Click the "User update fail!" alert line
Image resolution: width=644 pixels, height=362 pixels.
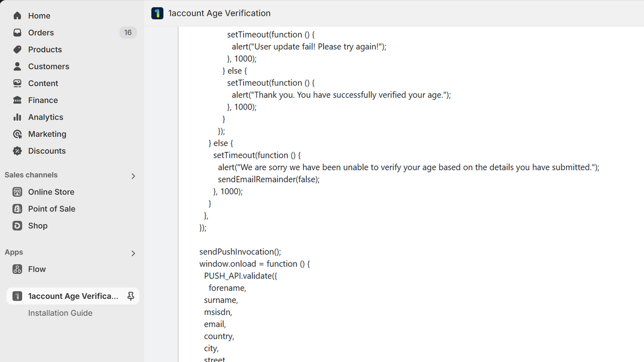[x=309, y=47]
